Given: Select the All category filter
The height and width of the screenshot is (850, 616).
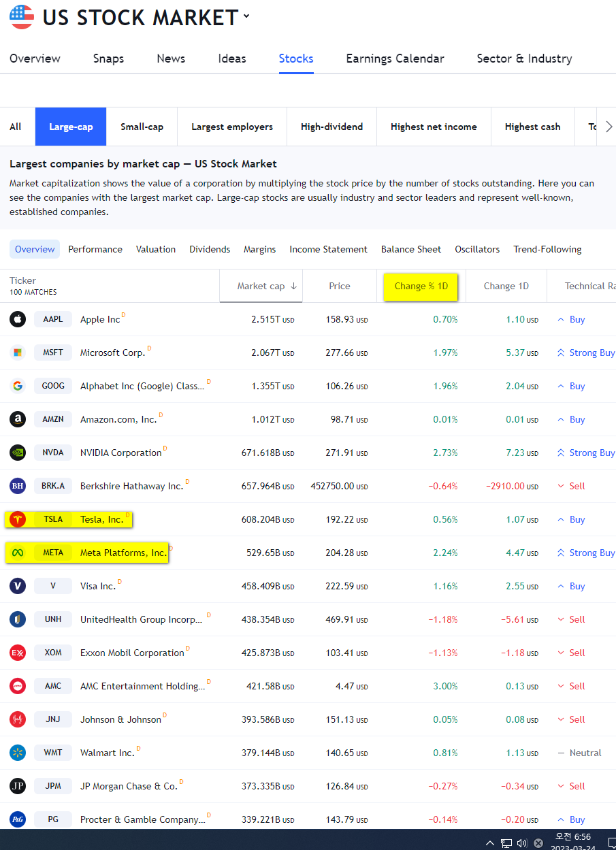Looking at the screenshot, I should click(x=15, y=127).
